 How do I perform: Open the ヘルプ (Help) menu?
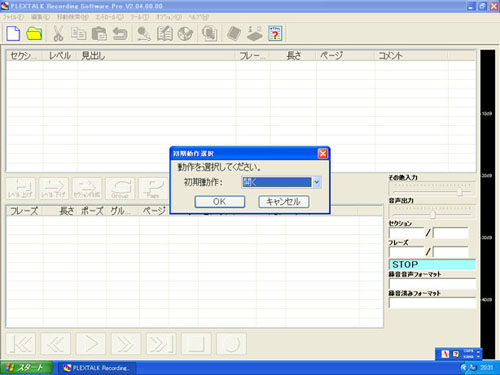click(x=199, y=17)
